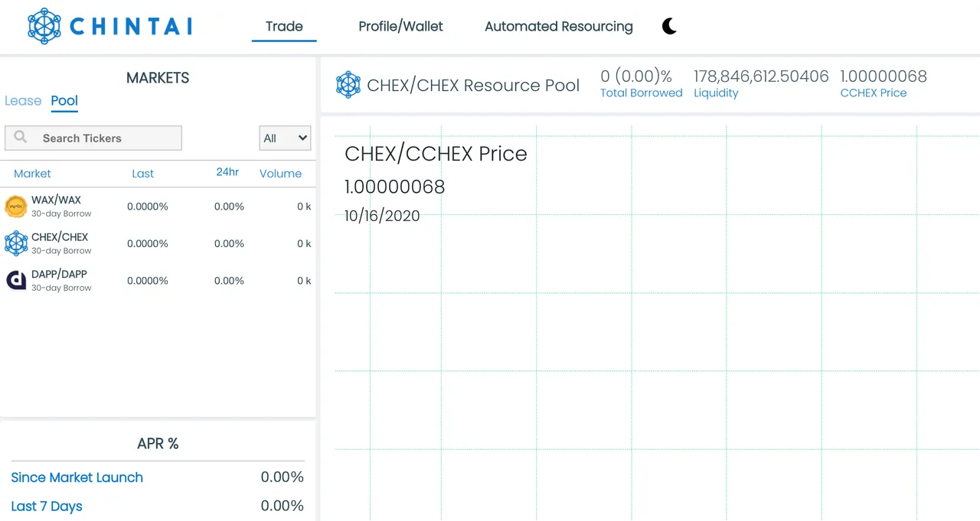Click WAX/WAX 0.0000% last value
The width and height of the screenshot is (980, 521).
pyautogui.click(x=148, y=207)
